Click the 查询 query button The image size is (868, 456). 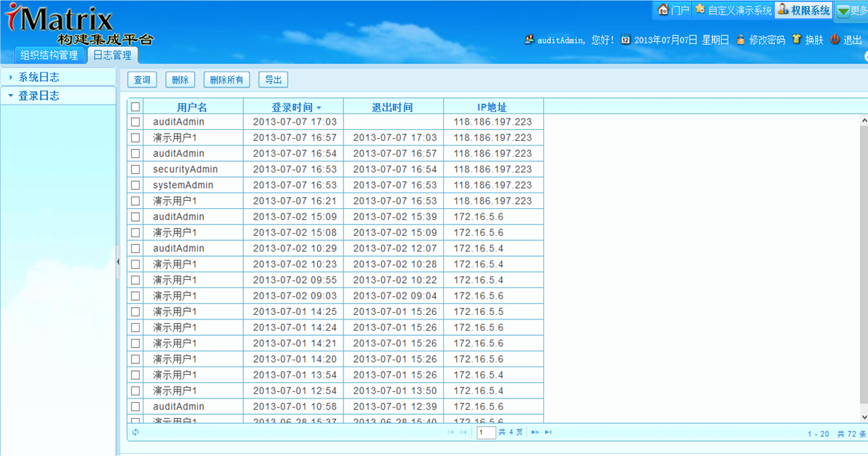pyautogui.click(x=142, y=79)
